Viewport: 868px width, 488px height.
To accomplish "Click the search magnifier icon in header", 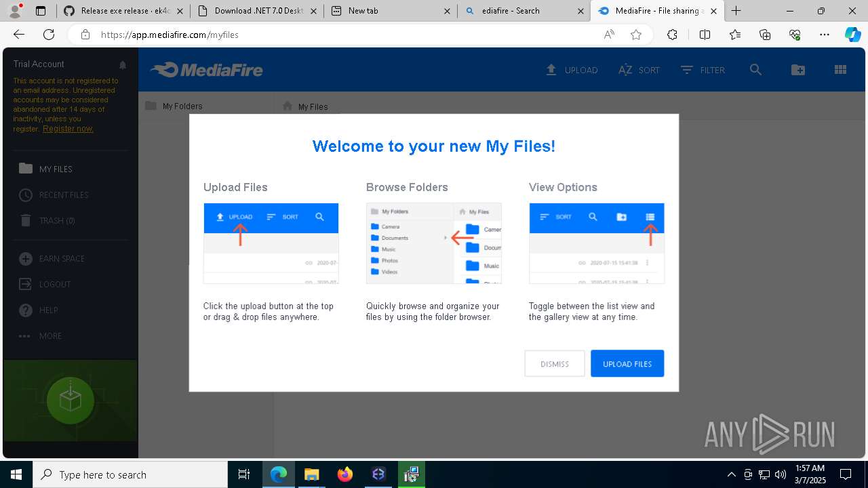I will click(x=755, y=70).
